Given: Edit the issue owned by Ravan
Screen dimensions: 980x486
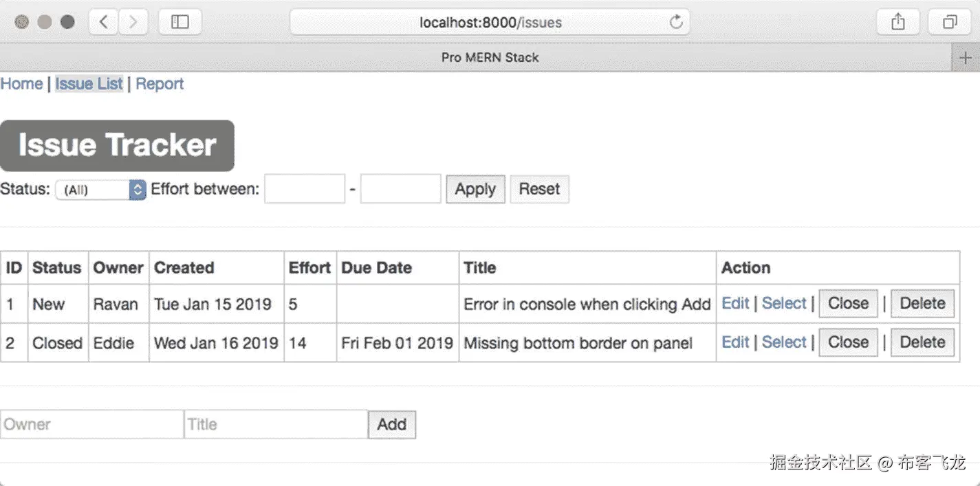Looking at the screenshot, I should pyautogui.click(x=734, y=304).
